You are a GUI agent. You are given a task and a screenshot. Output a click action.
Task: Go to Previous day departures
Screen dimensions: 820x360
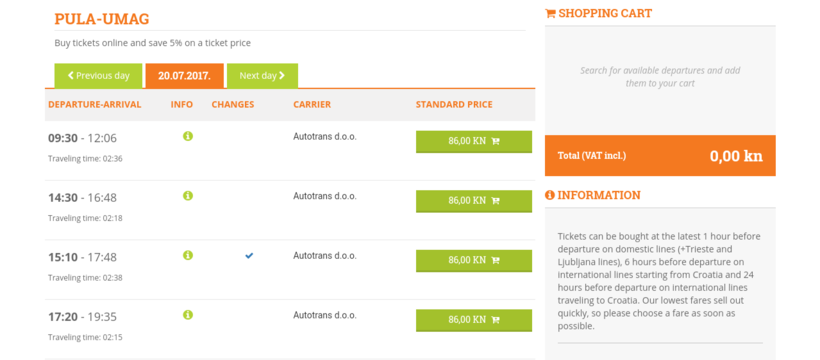click(x=98, y=76)
